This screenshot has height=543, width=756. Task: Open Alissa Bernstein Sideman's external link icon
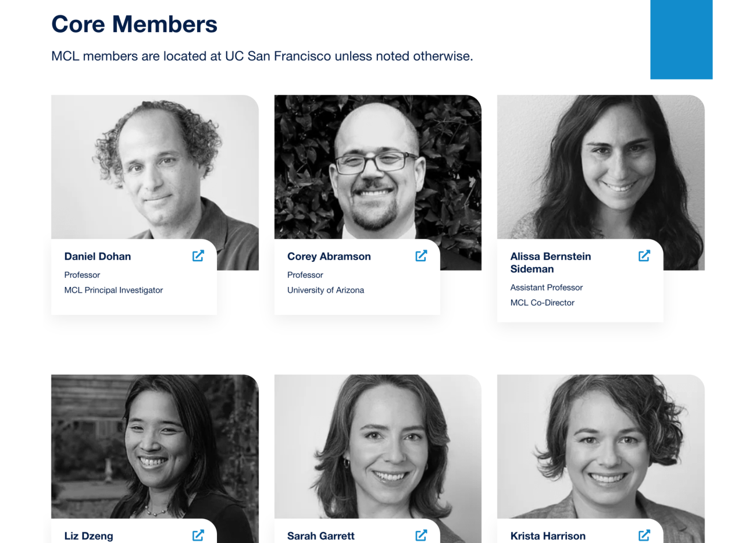coord(644,256)
